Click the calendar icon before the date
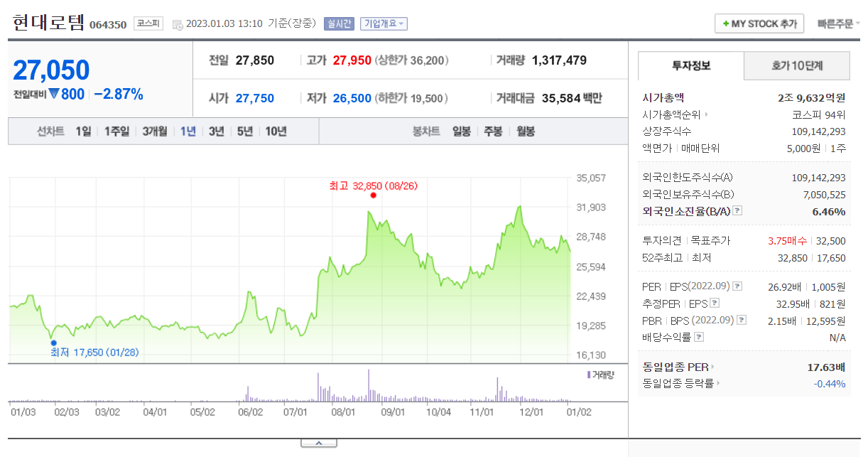 point(177,24)
